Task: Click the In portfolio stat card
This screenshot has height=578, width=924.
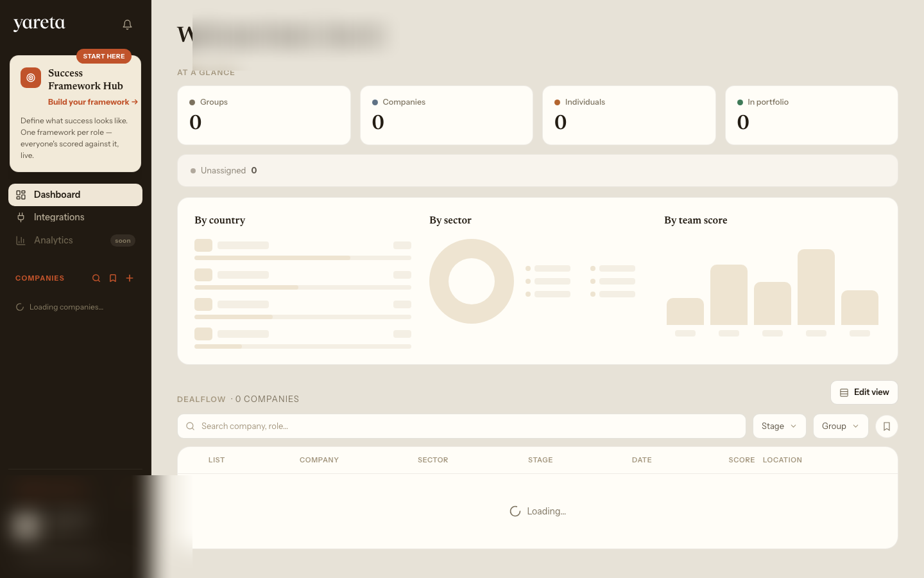Action: pos(812,115)
